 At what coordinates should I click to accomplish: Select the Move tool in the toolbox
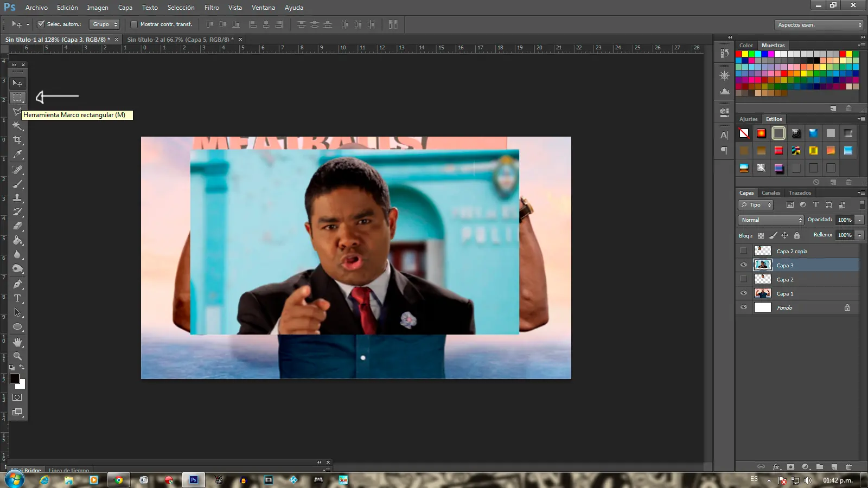[17, 83]
